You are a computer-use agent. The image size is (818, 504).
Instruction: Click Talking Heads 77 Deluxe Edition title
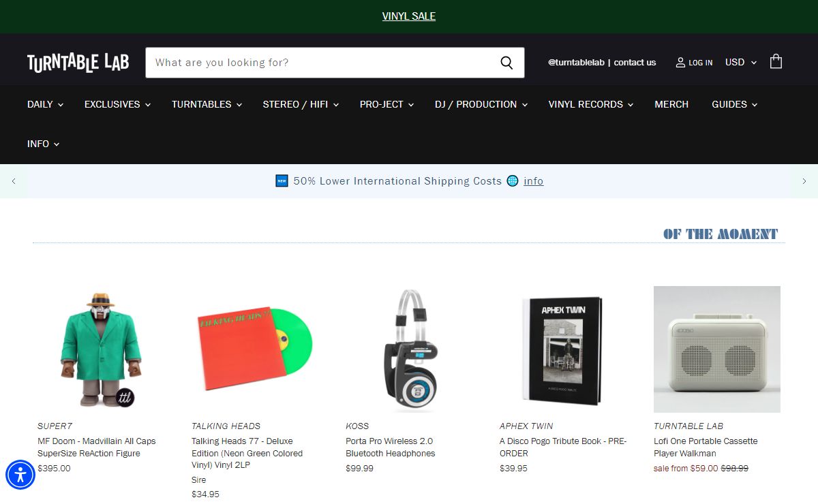[x=247, y=454]
